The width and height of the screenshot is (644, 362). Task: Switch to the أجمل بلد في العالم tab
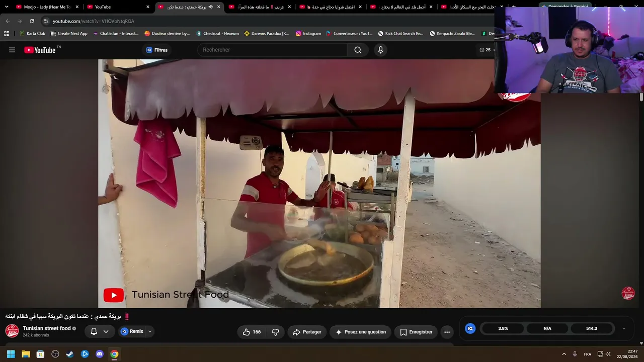click(401, 7)
